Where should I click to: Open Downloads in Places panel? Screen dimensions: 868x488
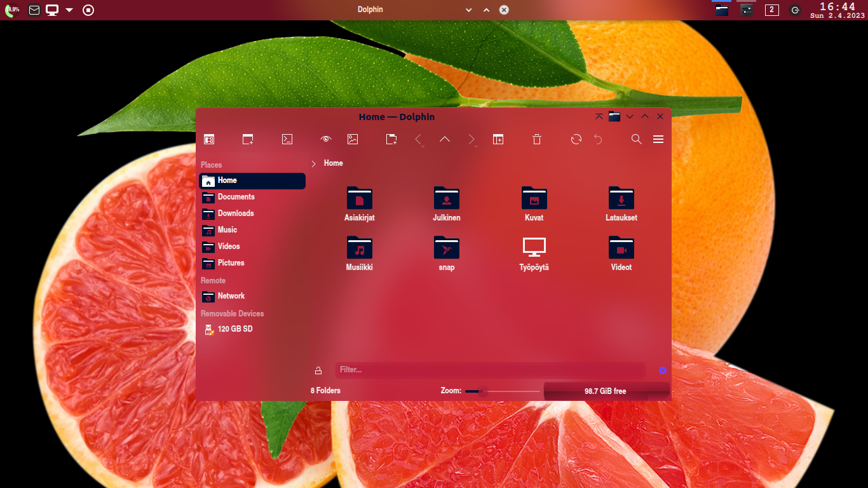(x=252, y=213)
